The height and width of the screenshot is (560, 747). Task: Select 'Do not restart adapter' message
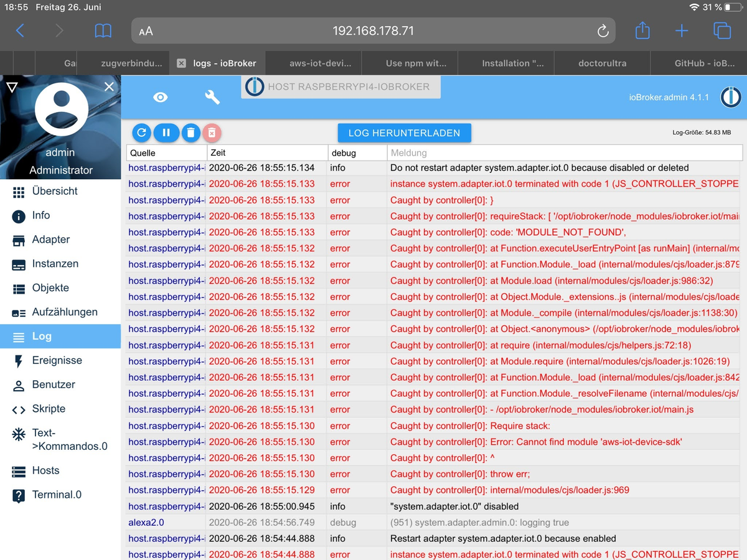[539, 168]
